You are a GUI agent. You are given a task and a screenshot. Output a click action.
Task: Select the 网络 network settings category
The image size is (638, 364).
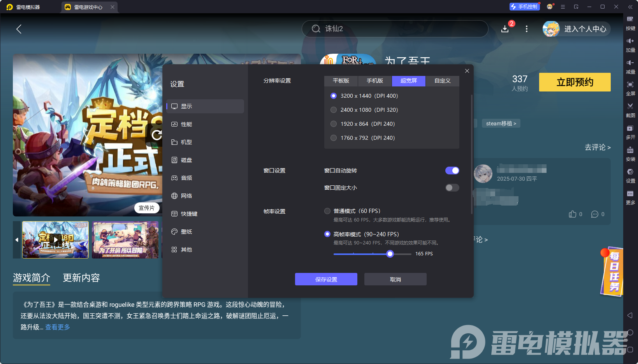[x=186, y=195]
